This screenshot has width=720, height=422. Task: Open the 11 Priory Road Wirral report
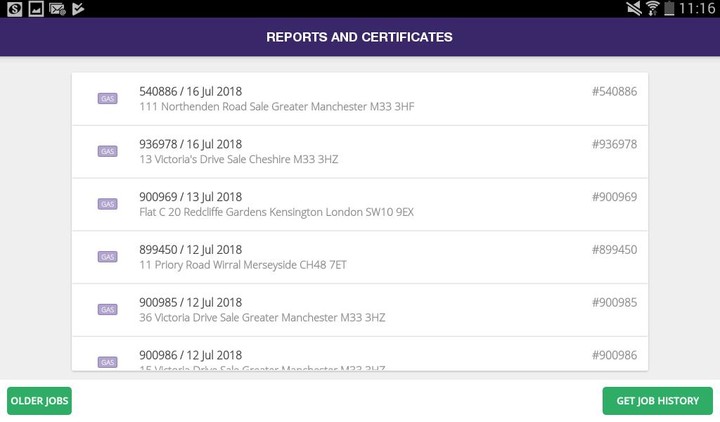pyautogui.click(x=360, y=258)
